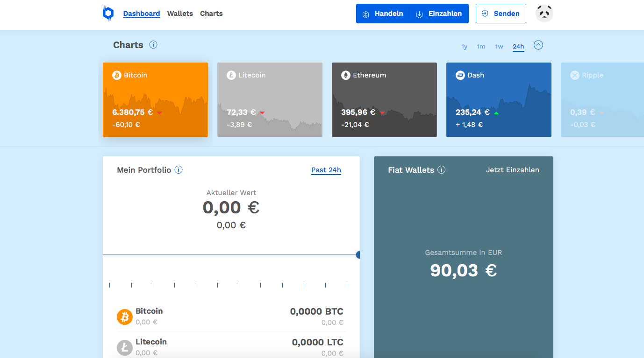The image size is (644, 358).
Task: Click the Aktueller Wert label
Action: [x=231, y=193]
